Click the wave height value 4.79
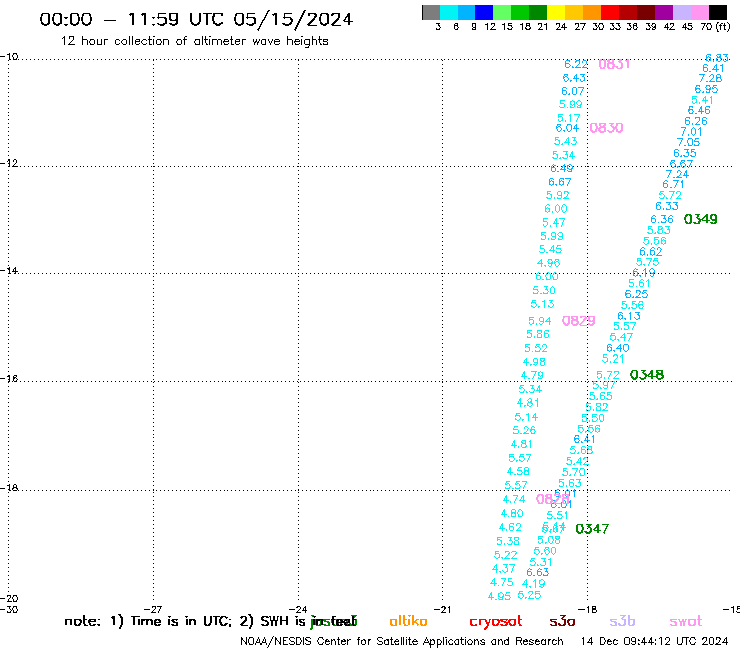 (532, 375)
